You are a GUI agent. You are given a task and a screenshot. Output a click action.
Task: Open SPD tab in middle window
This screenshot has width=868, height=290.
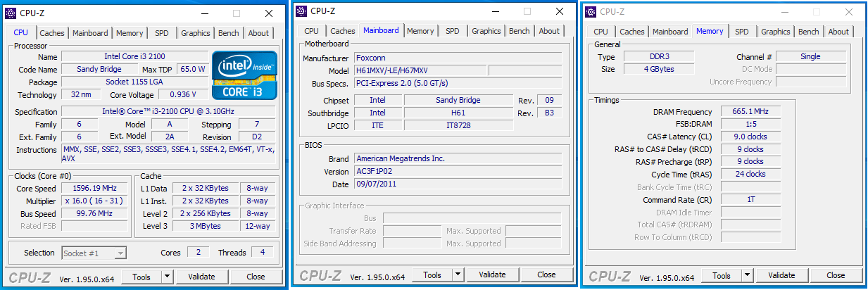(x=453, y=31)
